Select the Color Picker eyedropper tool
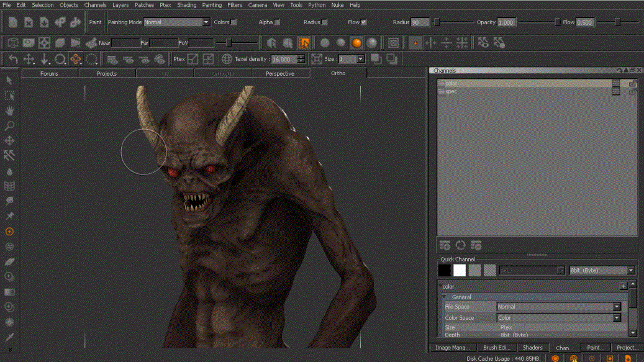644x362 pixels. [x=9, y=337]
